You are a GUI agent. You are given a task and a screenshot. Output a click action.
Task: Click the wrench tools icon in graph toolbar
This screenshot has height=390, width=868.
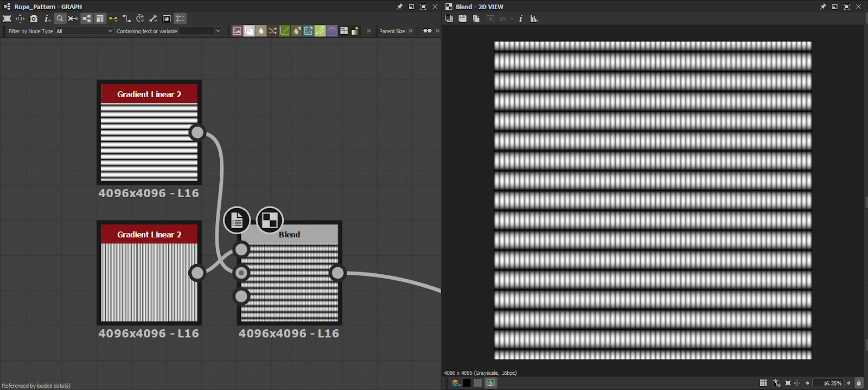[x=153, y=18]
